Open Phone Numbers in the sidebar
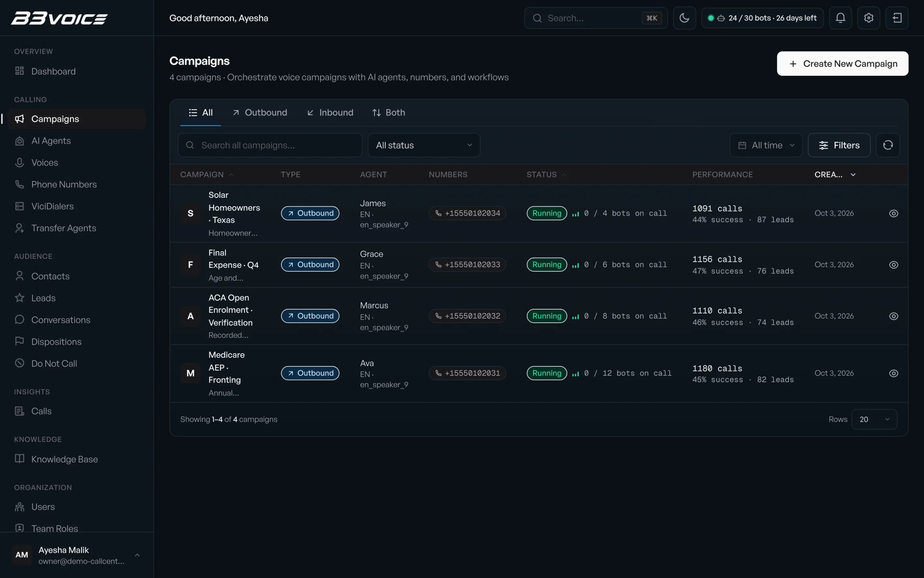The height and width of the screenshot is (578, 924). pos(77,184)
